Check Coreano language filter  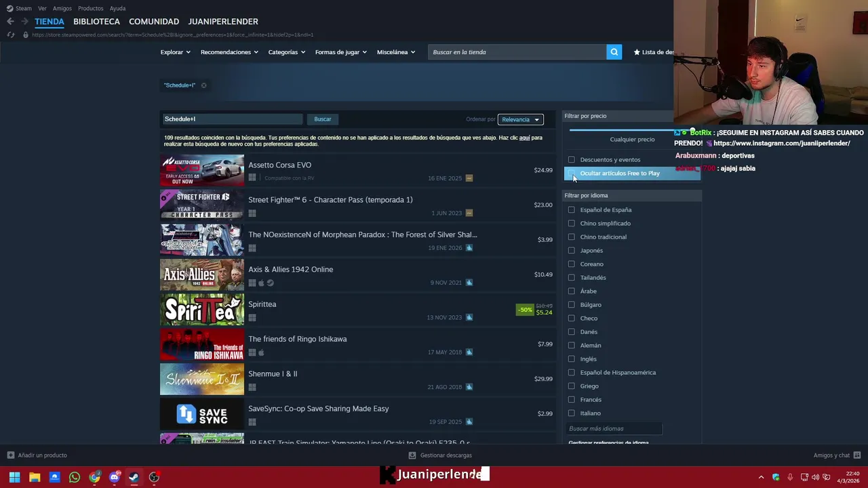pyautogui.click(x=572, y=264)
